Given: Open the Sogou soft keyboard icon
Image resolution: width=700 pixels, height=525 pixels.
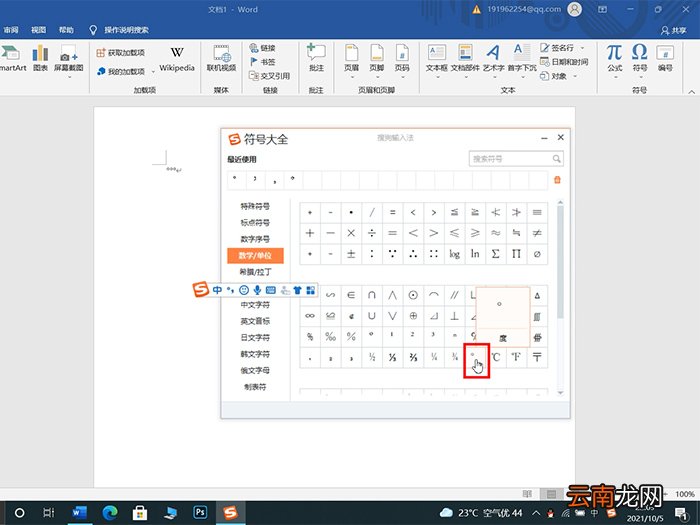Looking at the screenshot, I should click(x=271, y=290).
